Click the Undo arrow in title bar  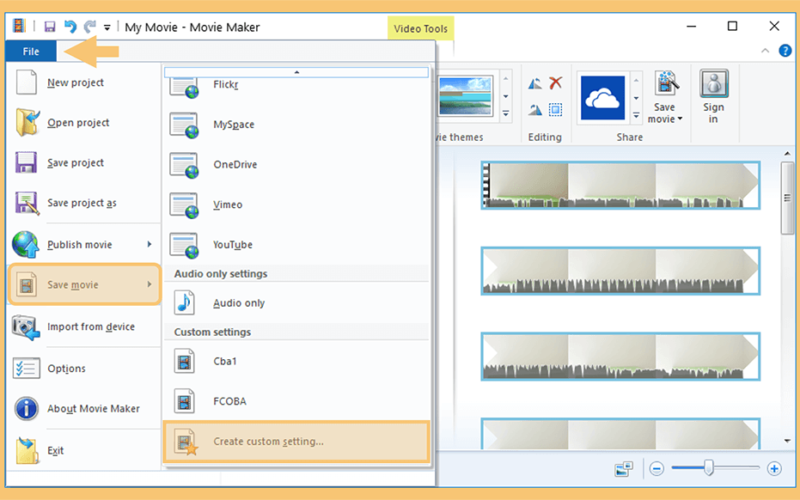[x=70, y=27]
